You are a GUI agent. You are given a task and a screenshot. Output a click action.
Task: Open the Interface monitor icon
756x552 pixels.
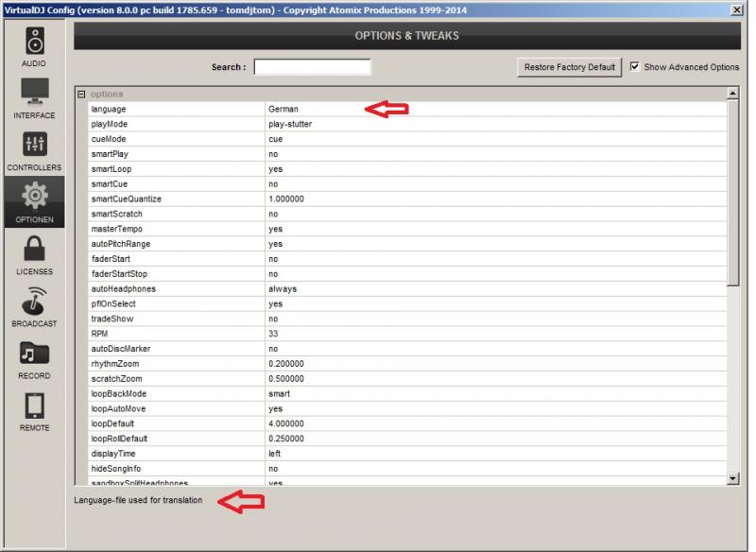point(35,91)
